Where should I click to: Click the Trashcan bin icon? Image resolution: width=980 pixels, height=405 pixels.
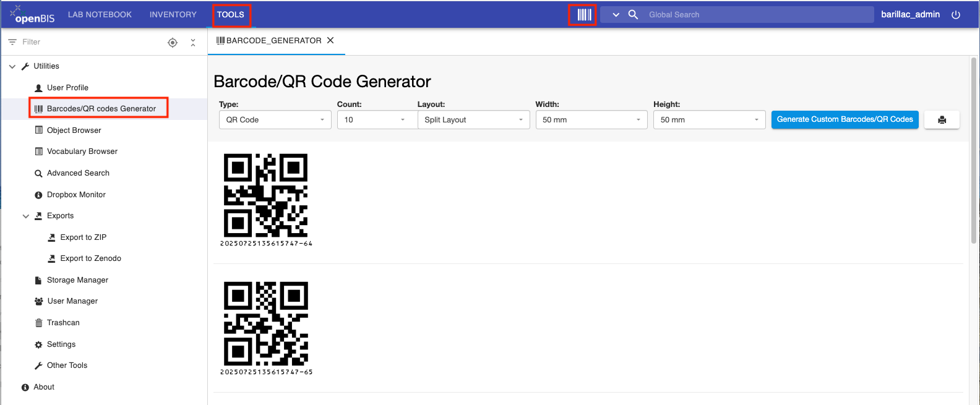[39, 323]
